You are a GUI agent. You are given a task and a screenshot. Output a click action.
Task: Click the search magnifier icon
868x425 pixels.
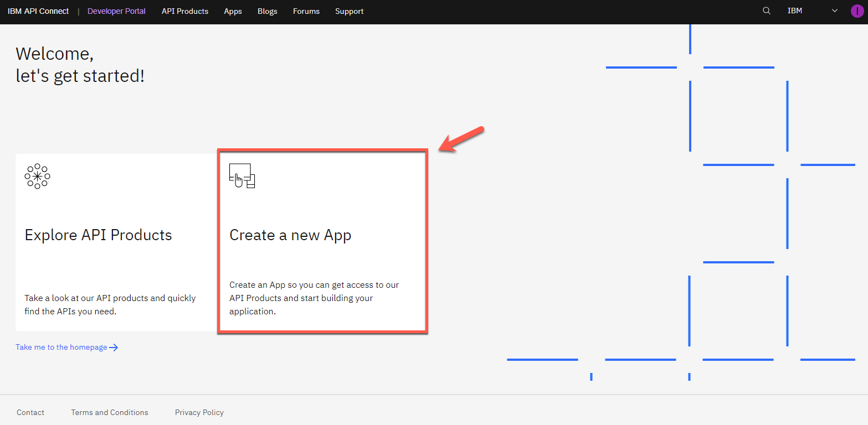coord(767,11)
